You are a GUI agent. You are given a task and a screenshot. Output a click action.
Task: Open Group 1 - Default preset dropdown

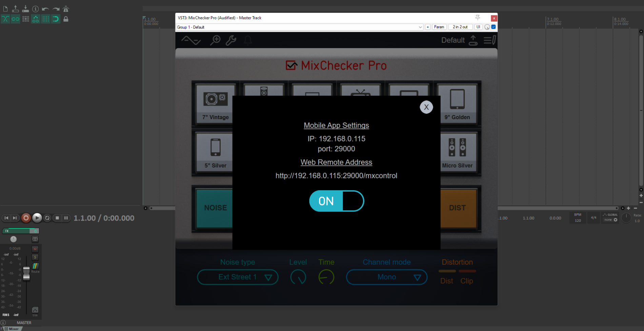300,27
